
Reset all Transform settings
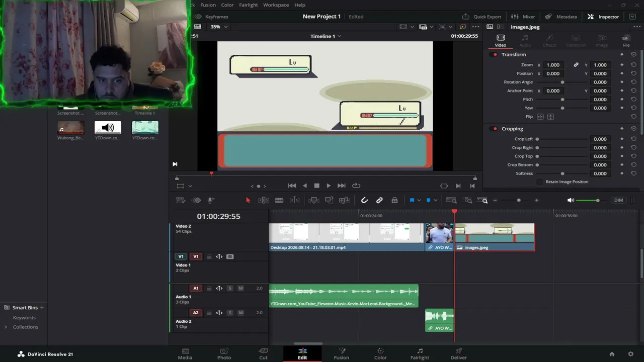point(633,54)
